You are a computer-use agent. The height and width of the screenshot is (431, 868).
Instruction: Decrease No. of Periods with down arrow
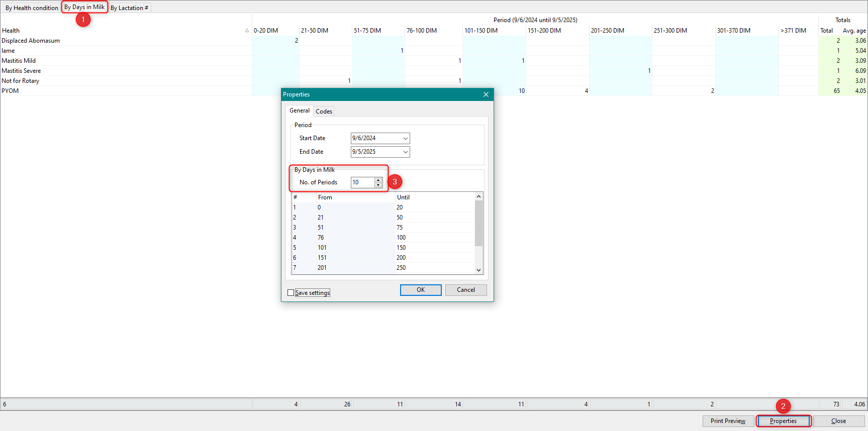click(x=378, y=185)
